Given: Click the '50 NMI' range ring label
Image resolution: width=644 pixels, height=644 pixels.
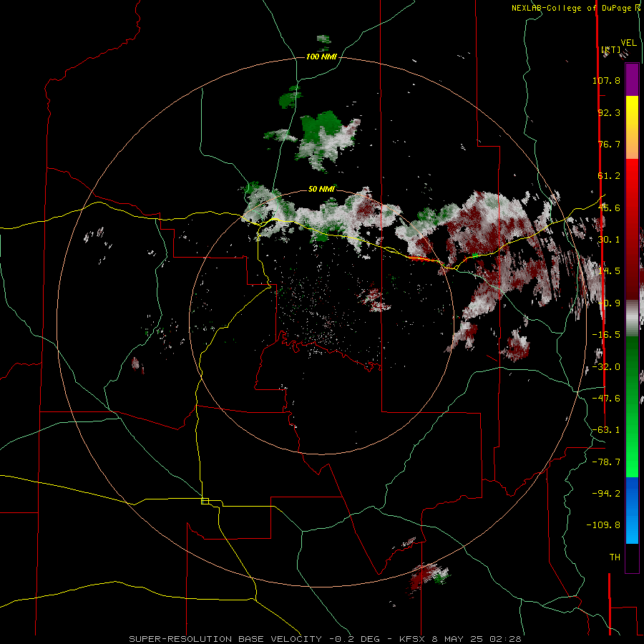Looking at the screenshot, I should (x=321, y=189).
